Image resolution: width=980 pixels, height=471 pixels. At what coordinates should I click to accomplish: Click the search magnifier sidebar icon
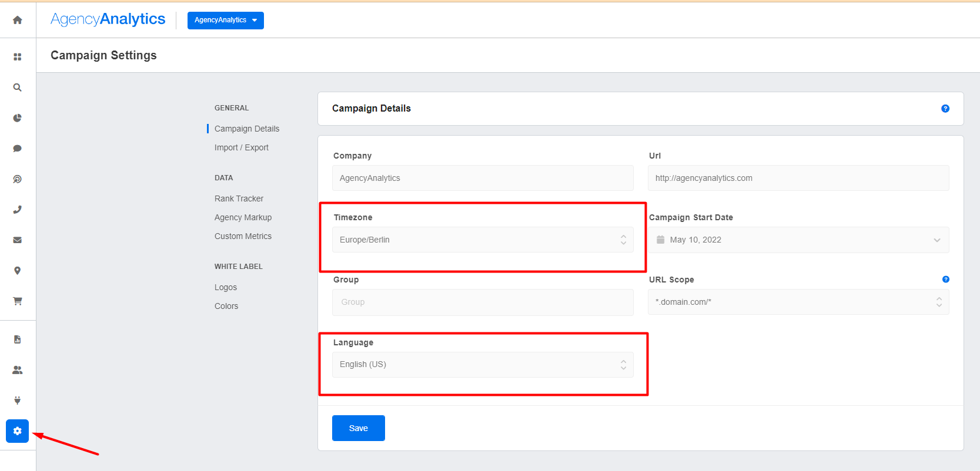pos(18,88)
